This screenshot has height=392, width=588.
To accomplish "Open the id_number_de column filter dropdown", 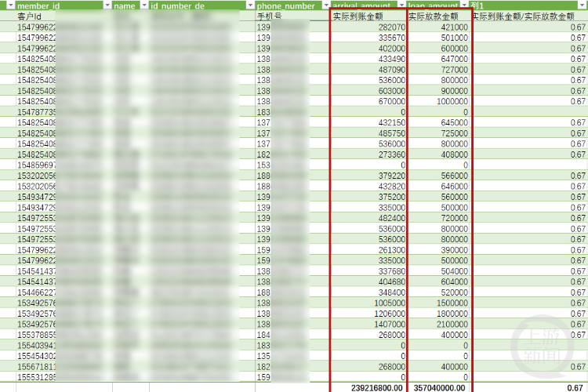I will tap(251, 5).
